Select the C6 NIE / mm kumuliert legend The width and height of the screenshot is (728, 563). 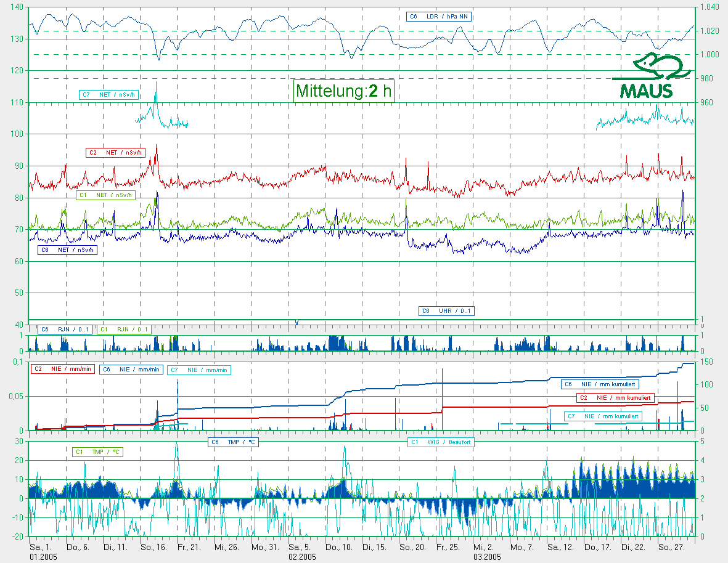[600, 384]
